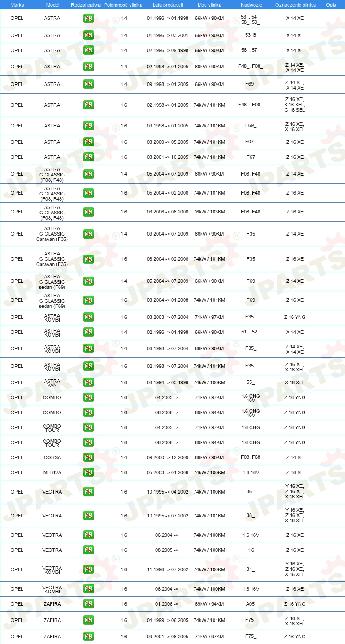The image size is (345, 644).
Task: Select the 'F67' body code cell
Action: pos(251,157)
